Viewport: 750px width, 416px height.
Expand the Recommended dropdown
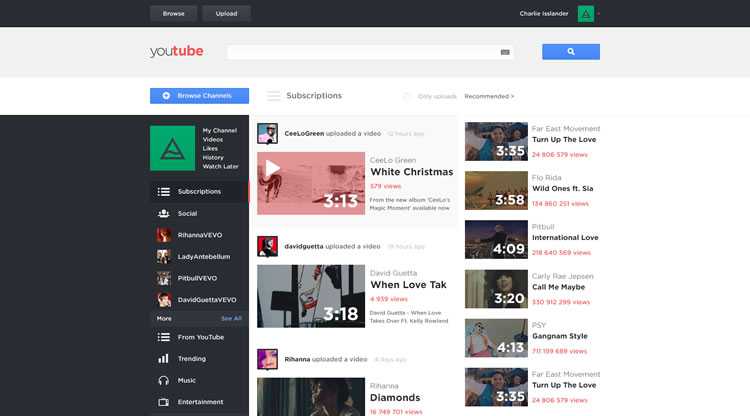489,96
